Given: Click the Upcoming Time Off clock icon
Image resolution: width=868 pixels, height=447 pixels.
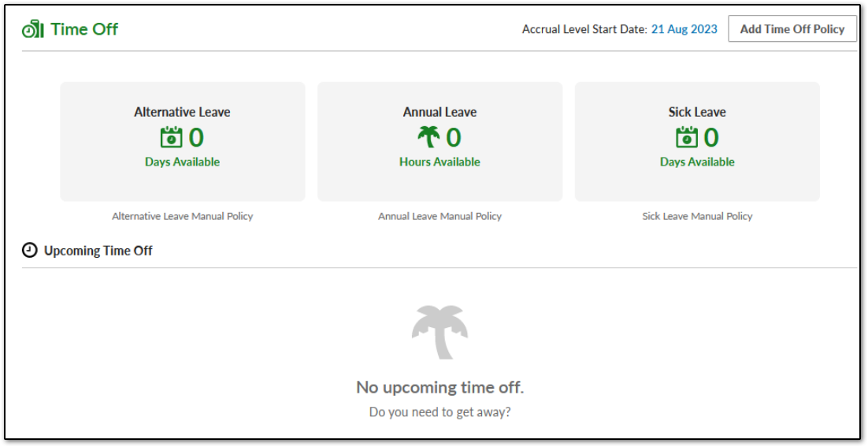Looking at the screenshot, I should tap(29, 251).
